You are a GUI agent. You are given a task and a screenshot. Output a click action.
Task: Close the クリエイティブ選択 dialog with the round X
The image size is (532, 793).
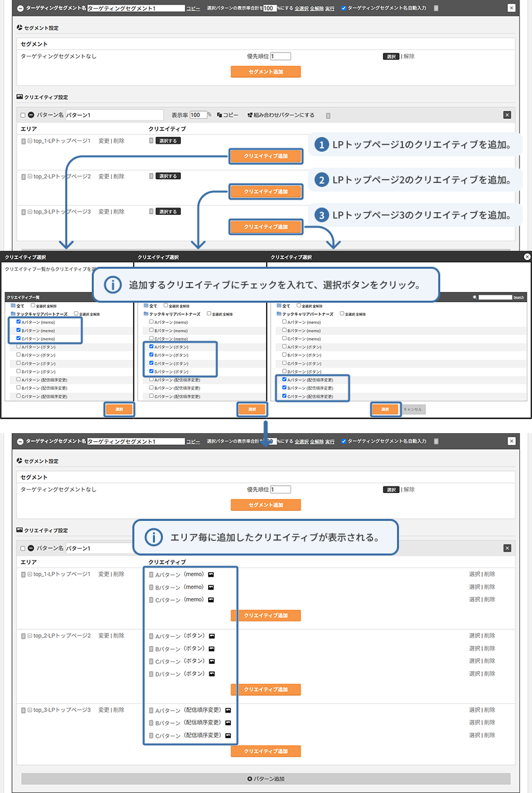click(x=527, y=257)
